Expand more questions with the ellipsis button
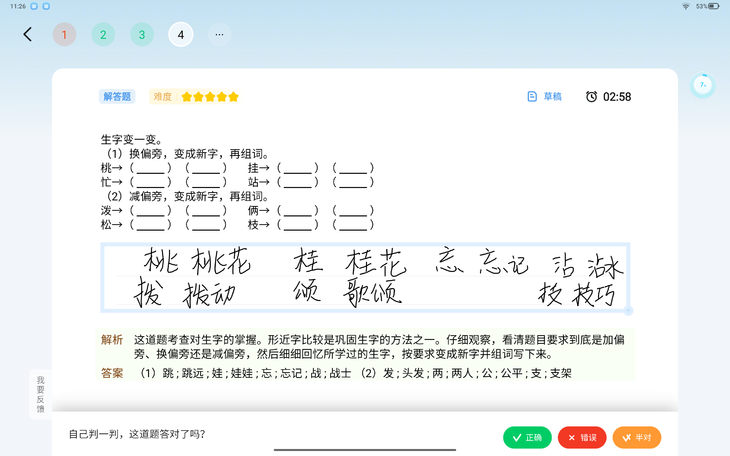This screenshot has height=456, width=730. coord(219,34)
